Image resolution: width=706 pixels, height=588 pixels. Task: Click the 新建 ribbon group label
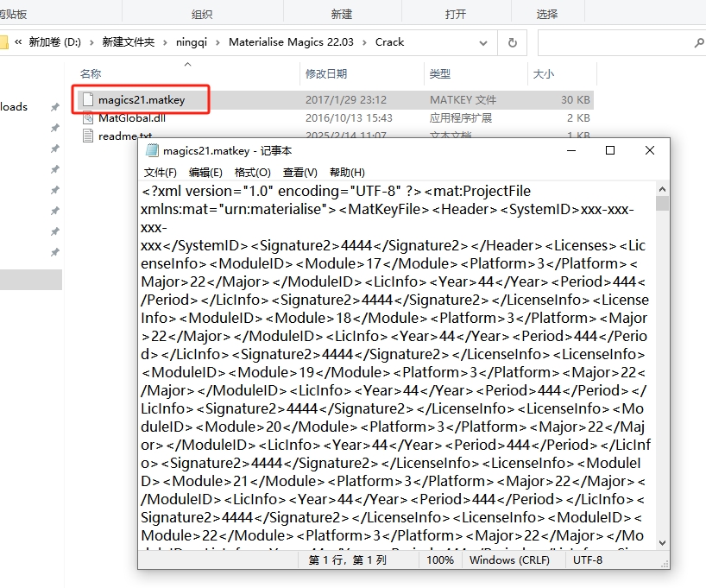point(342,15)
